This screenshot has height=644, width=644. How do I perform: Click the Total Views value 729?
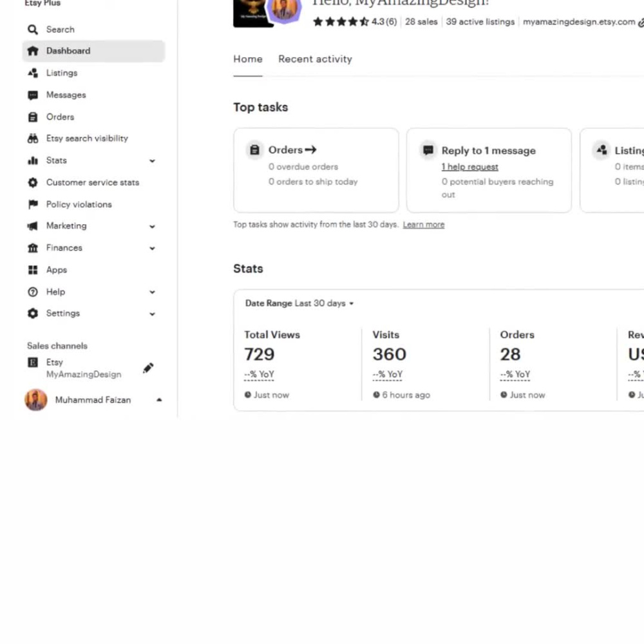tap(259, 354)
